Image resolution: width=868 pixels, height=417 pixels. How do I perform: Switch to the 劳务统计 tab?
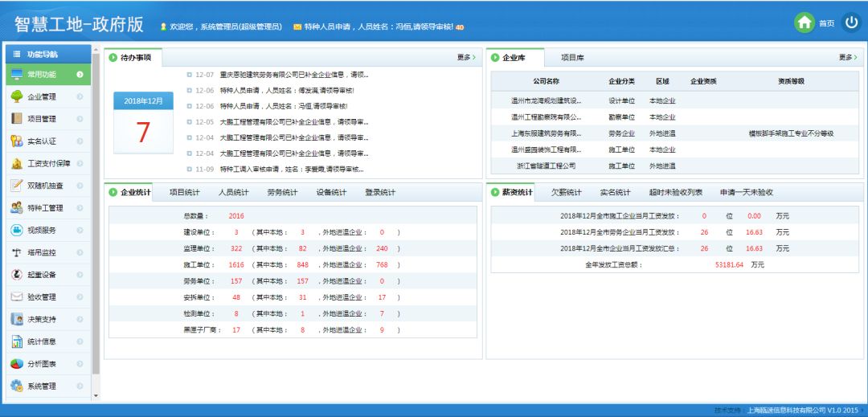pos(282,193)
